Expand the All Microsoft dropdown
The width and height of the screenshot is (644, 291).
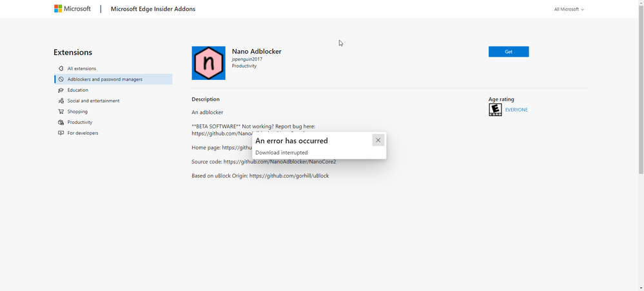569,10
